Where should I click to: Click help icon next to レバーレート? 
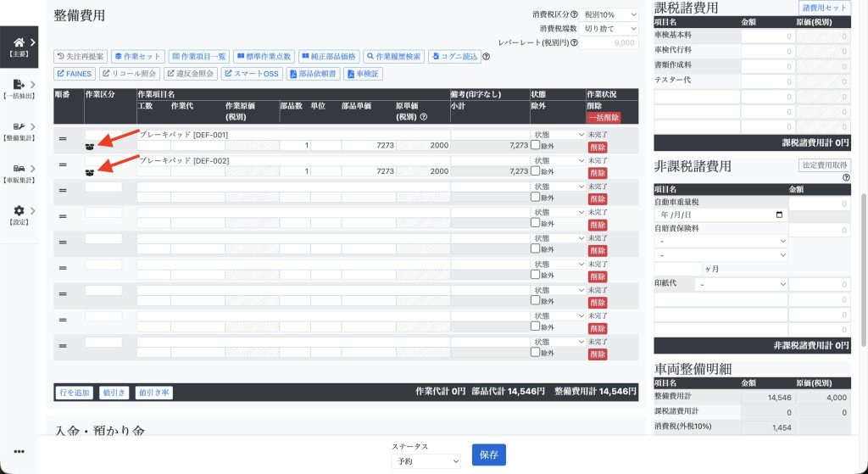[574, 42]
